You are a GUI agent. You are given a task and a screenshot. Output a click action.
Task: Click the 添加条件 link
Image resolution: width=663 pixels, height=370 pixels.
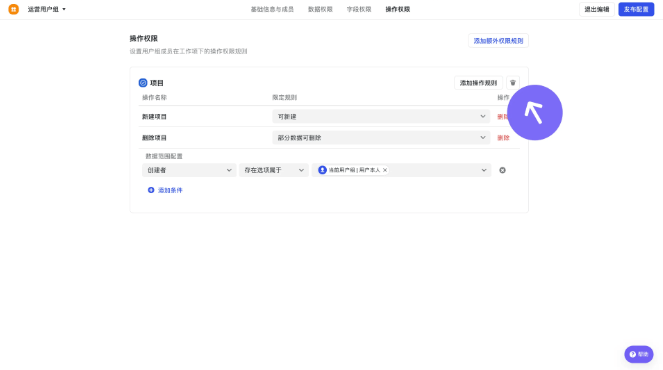point(170,190)
